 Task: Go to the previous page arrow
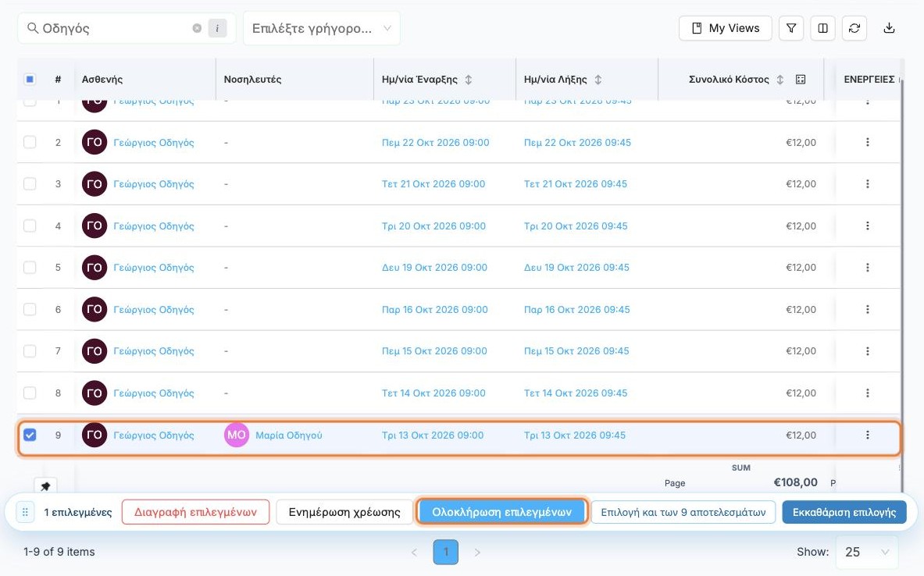[x=414, y=553]
